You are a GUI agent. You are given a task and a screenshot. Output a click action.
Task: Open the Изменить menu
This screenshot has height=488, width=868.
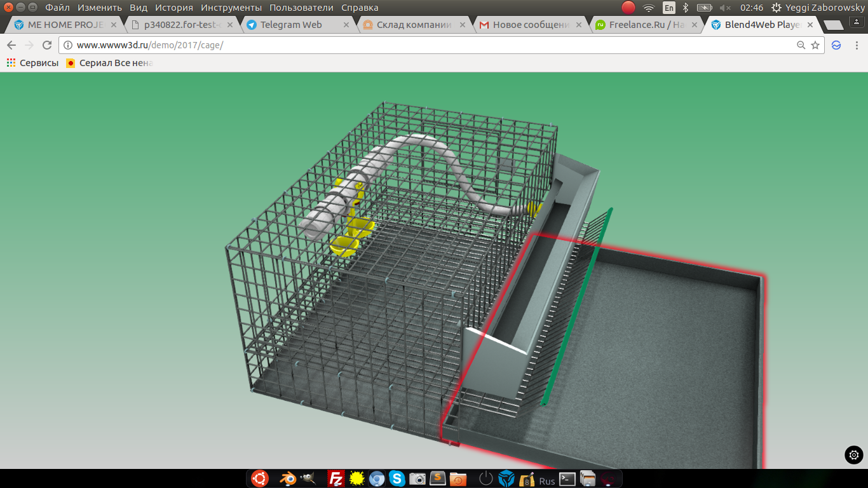coord(98,8)
